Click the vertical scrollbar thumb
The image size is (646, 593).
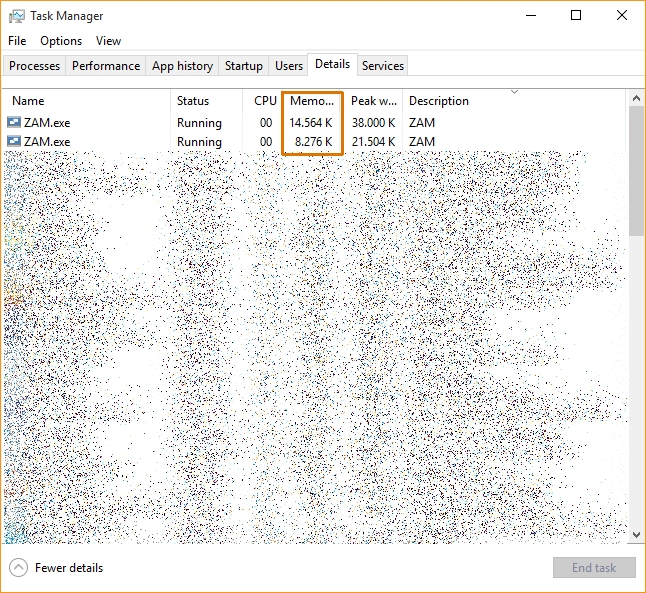pyautogui.click(x=636, y=171)
